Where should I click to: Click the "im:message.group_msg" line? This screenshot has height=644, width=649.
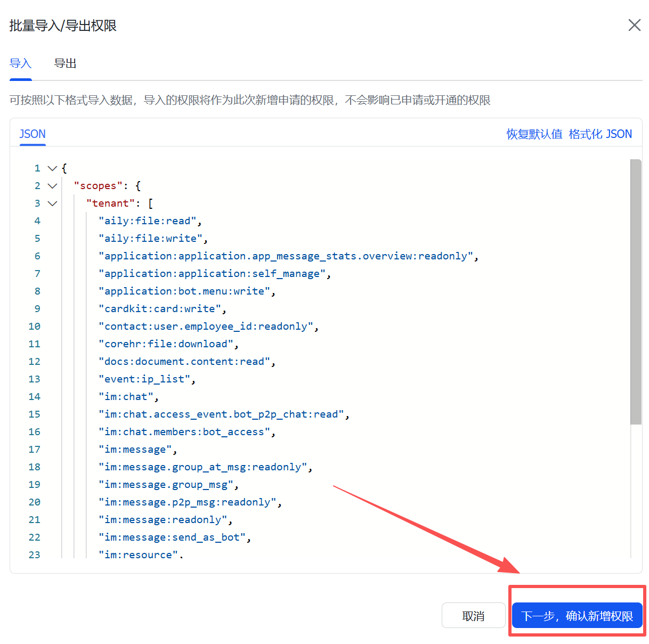click(168, 485)
